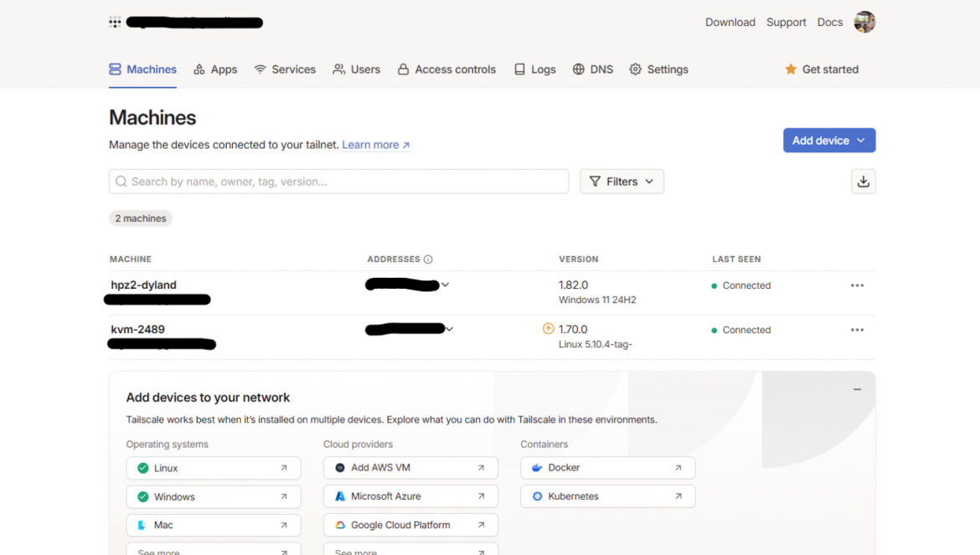Screen dimensions: 980x555
Task: Open the Services tab
Action: click(x=285, y=69)
